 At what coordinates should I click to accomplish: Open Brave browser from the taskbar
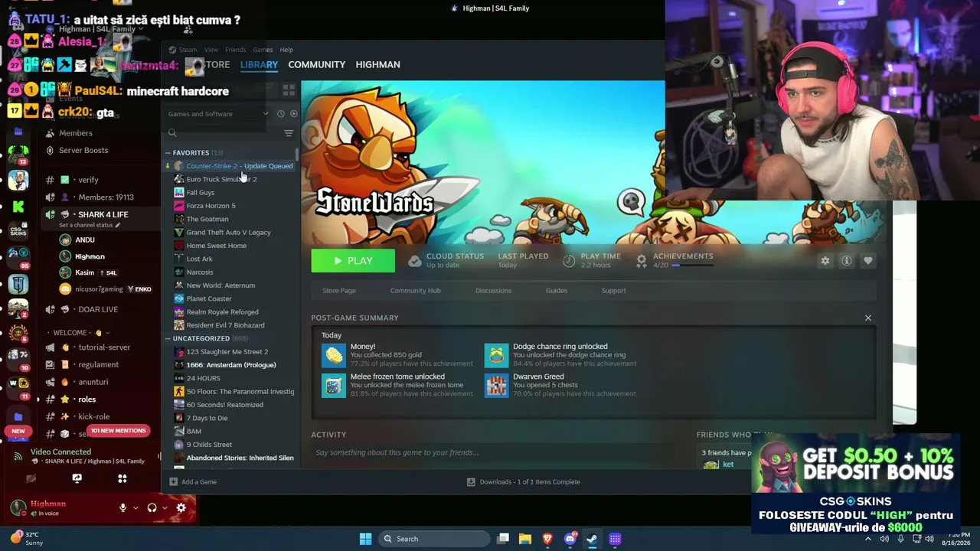pyautogui.click(x=547, y=539)
